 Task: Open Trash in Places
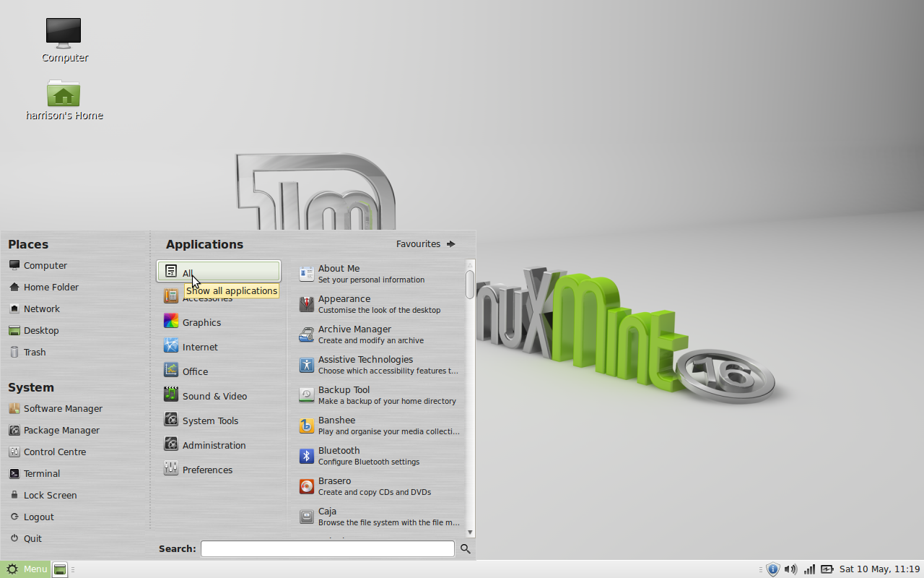pyautogui.click(x=27, y=352)
